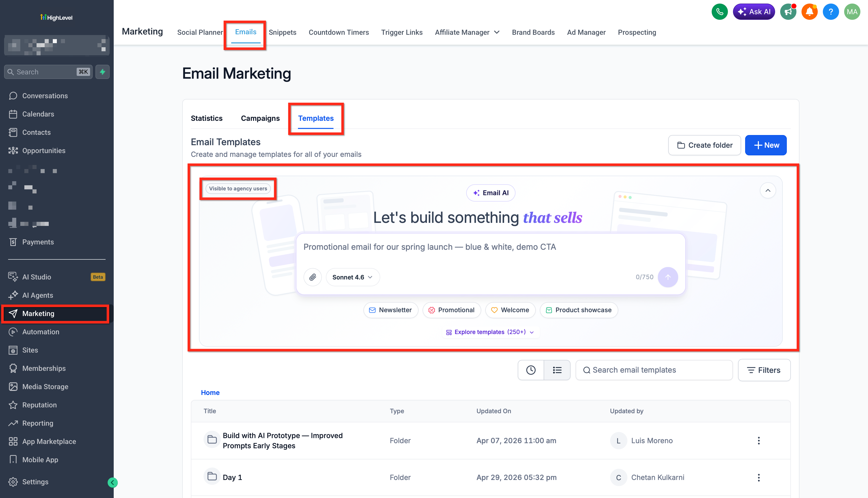Screen dimensions: 868x498
Task: Open the announcements megaphone icon
Action: coord(788,12)
